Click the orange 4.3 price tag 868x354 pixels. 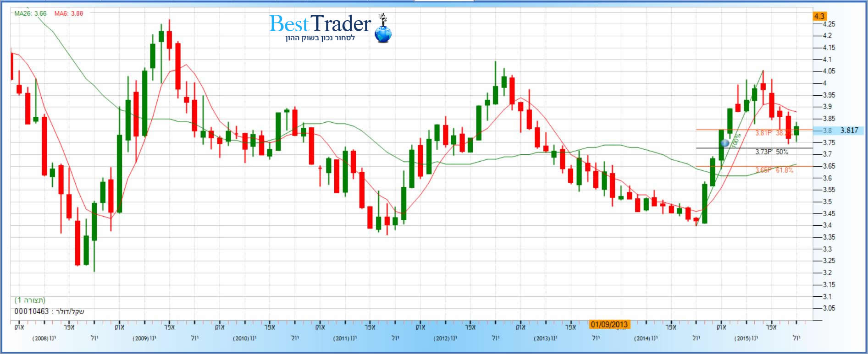tap(818, 16)
